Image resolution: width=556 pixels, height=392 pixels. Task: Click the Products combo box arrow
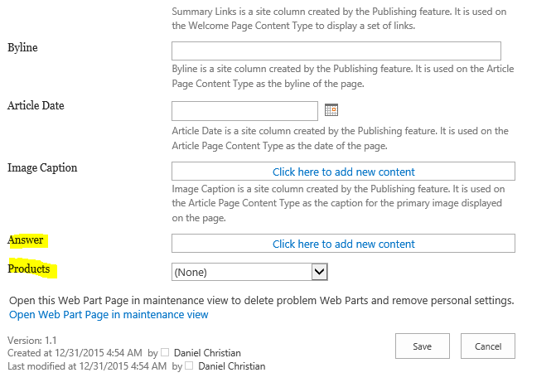tap(320, 272)
